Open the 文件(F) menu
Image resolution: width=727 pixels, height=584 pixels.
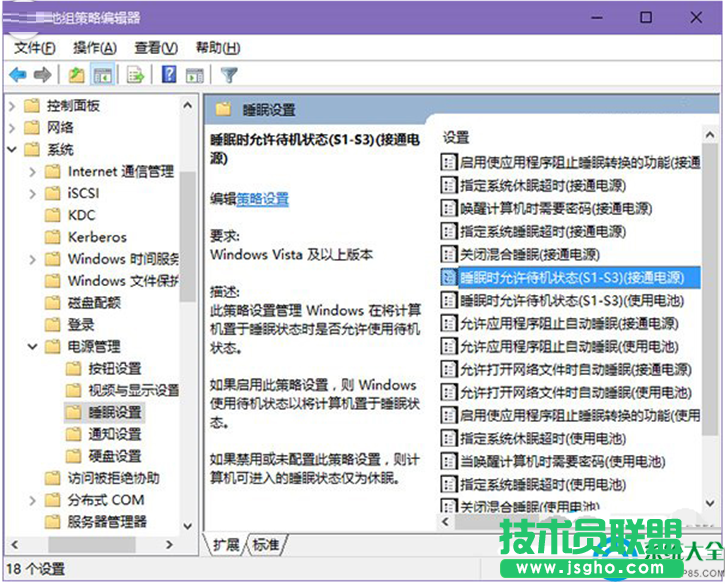pos(34,48)
